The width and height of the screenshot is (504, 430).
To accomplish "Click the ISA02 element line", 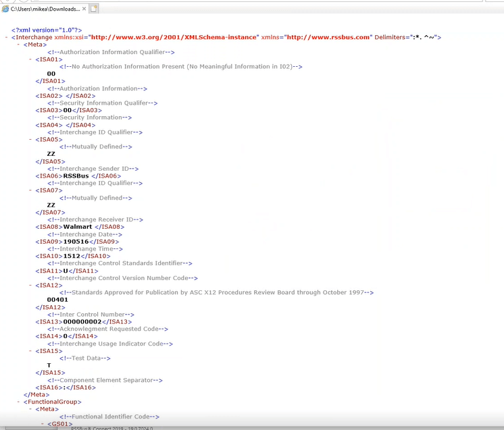I will [66, 96].
